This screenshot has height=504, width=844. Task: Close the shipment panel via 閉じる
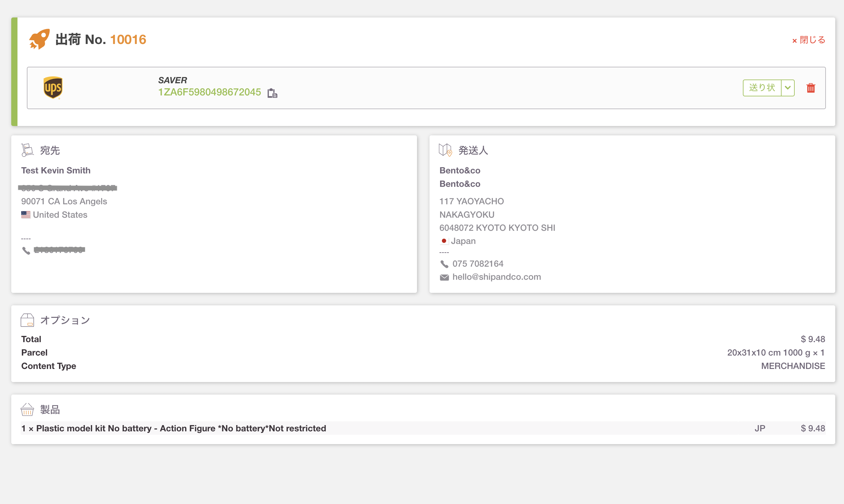point(809,40)
